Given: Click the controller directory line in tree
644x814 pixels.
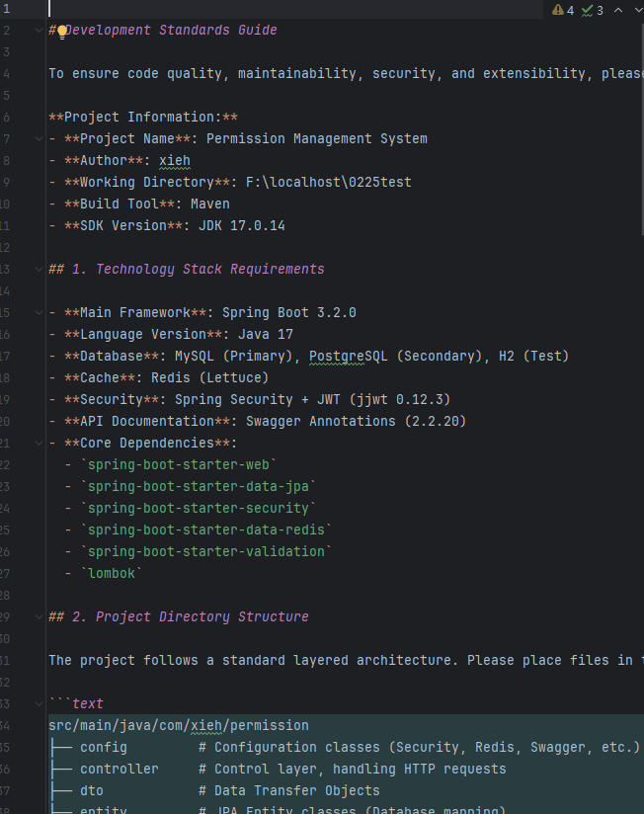Looking at the screenshot, I should (119, 770).
